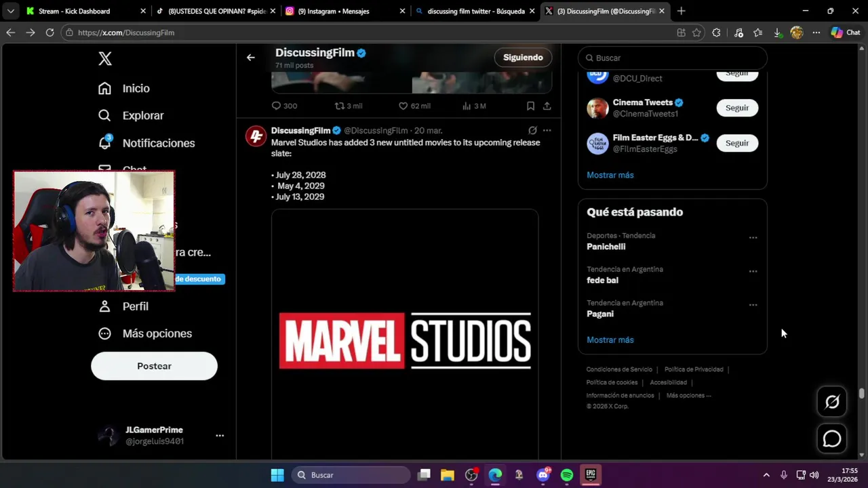Click the back arrow next to DiscussingFilm
868x488 pixels.
click(x=251, y=58)
